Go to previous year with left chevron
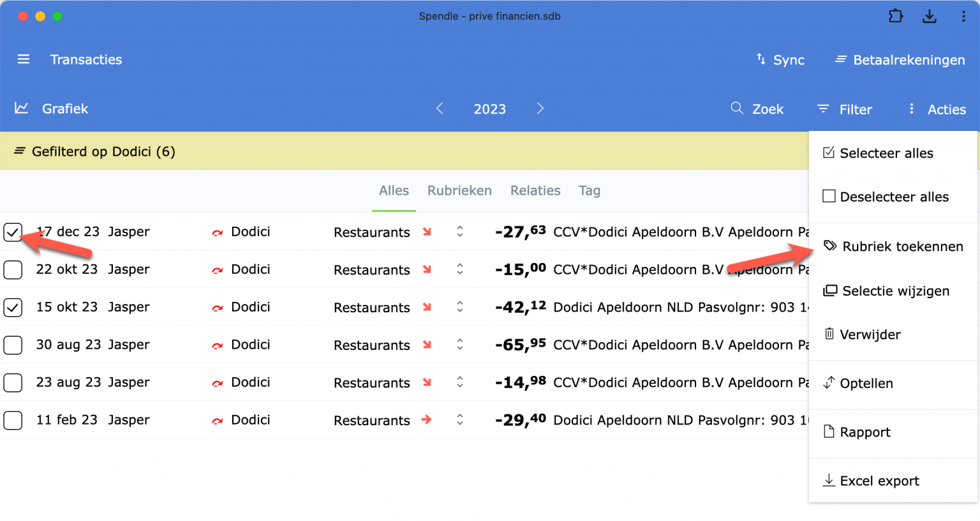 [440, 109]
